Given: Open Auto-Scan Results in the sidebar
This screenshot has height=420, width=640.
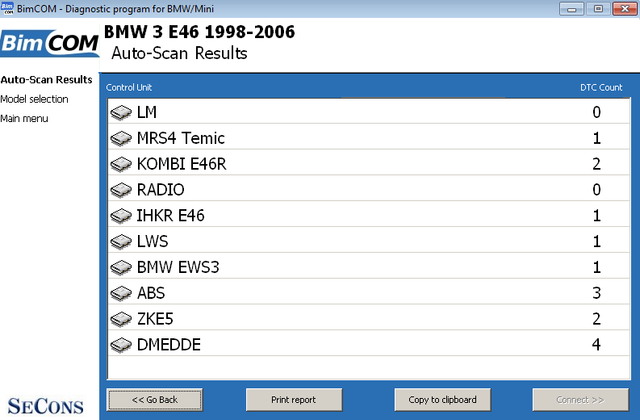Looking at the screenshot, I should (47, 80).
